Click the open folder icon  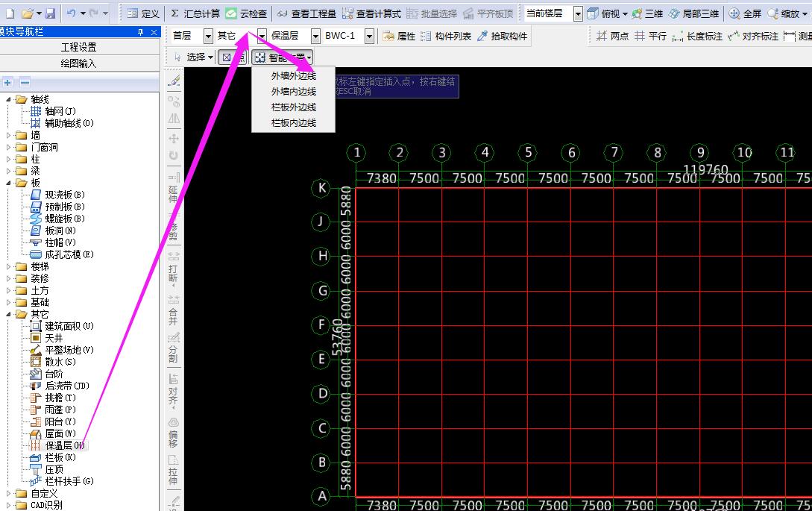click(x=28, y=13)
